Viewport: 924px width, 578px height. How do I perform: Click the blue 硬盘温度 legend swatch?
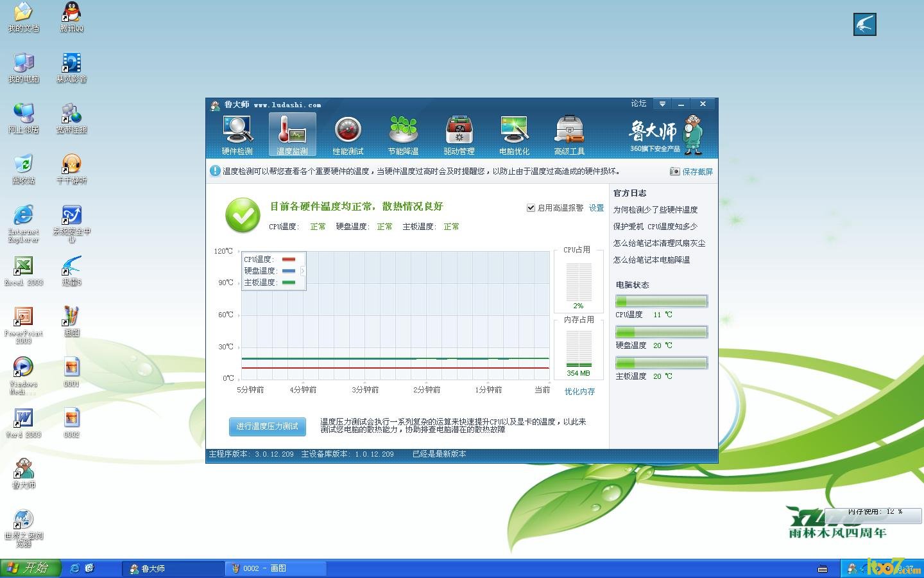click(289, 271)
